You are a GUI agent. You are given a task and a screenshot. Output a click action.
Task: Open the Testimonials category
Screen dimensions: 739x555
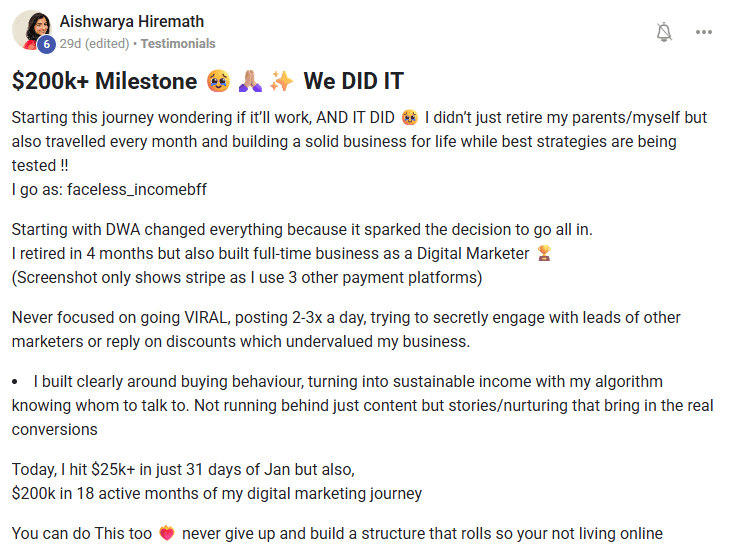pyautogui.click(x=178, y=44)
